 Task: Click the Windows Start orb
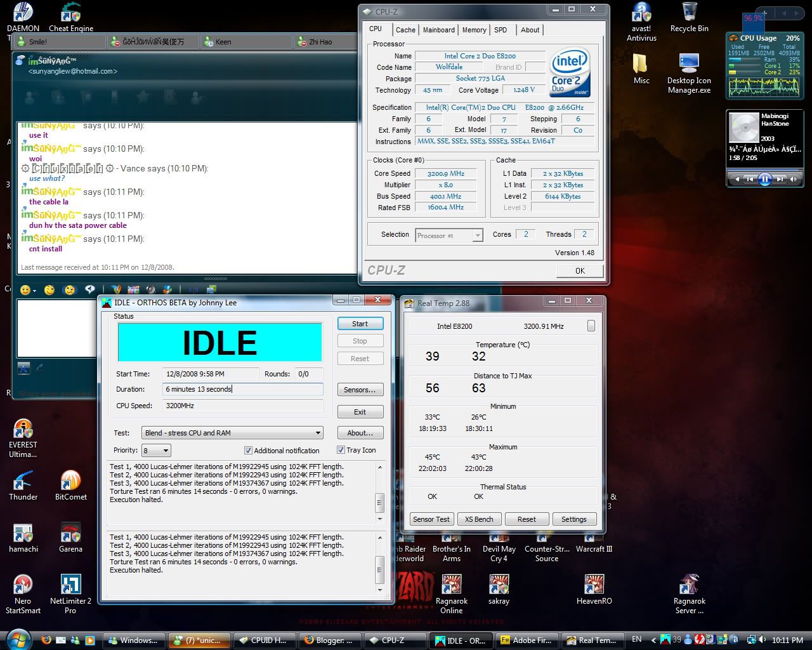(18, 639)
